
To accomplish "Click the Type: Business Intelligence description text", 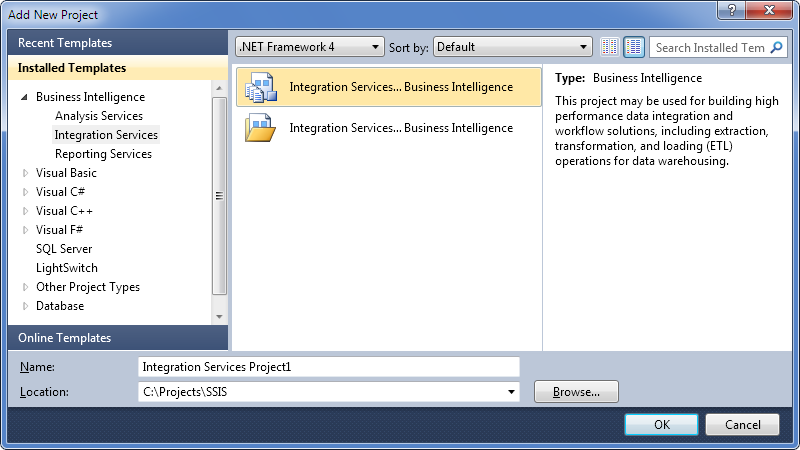I will [629, 78].
